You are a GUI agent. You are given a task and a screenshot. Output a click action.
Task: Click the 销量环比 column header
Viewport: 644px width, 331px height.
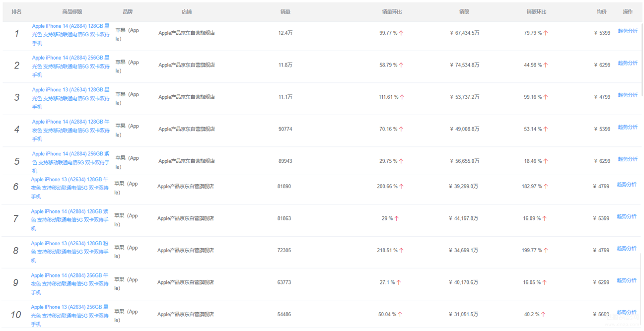click(392, 11)
